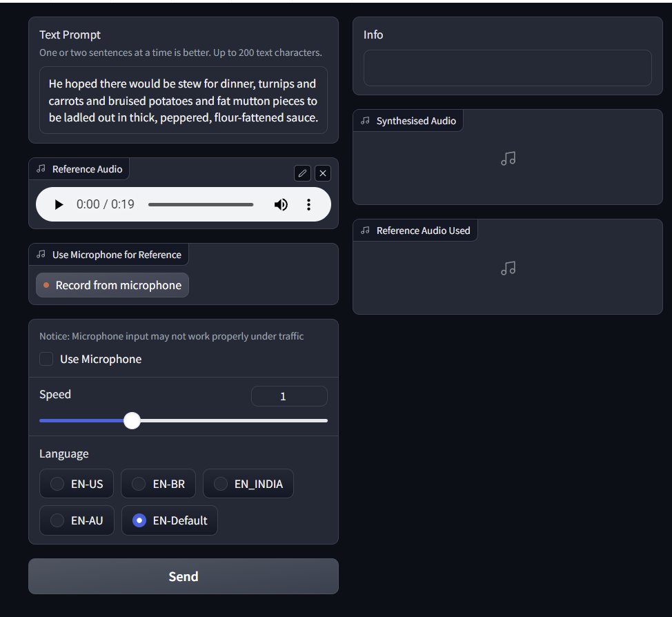The width and height of the screenshot is (672, 617).
Task: Click the Text Prompt input box
Action: (x=184, y=100)
